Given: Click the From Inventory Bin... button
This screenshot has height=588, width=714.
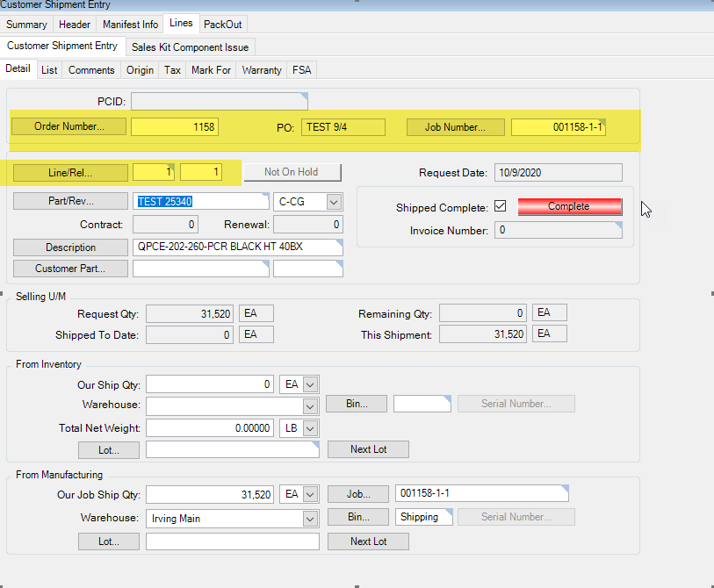Looking at the screenshot, I should click(x=357, y=404).
